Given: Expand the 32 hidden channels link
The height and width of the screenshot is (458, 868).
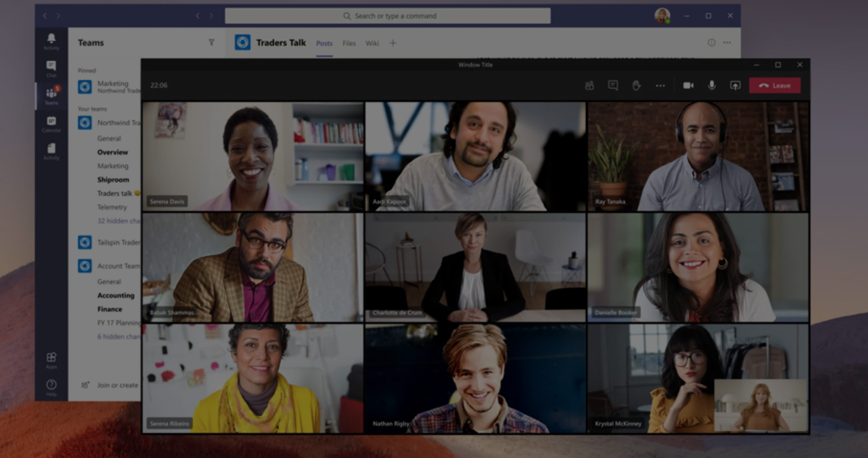Looking at the screenshot, I should point(119,221).
